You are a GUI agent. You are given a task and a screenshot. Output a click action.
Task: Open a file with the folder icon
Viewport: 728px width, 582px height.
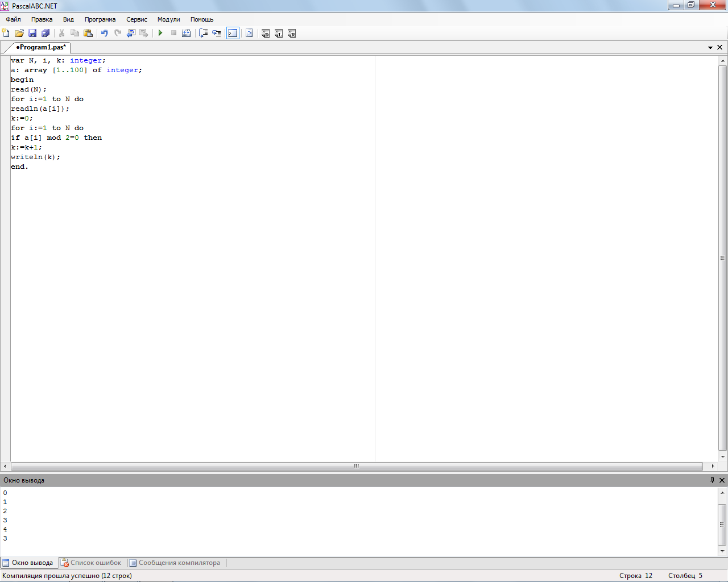[x=19, y=33]
